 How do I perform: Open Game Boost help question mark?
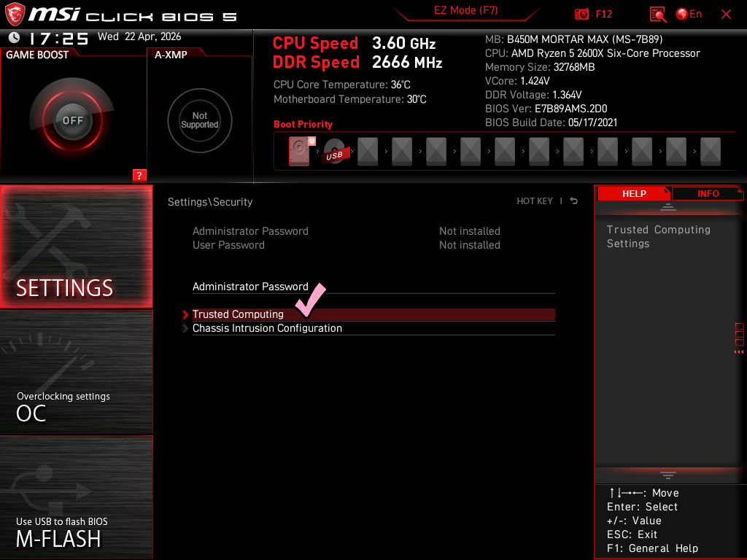coord(139,175)
